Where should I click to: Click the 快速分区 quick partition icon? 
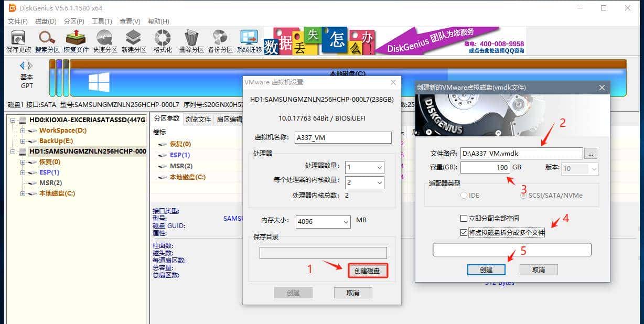104,41
